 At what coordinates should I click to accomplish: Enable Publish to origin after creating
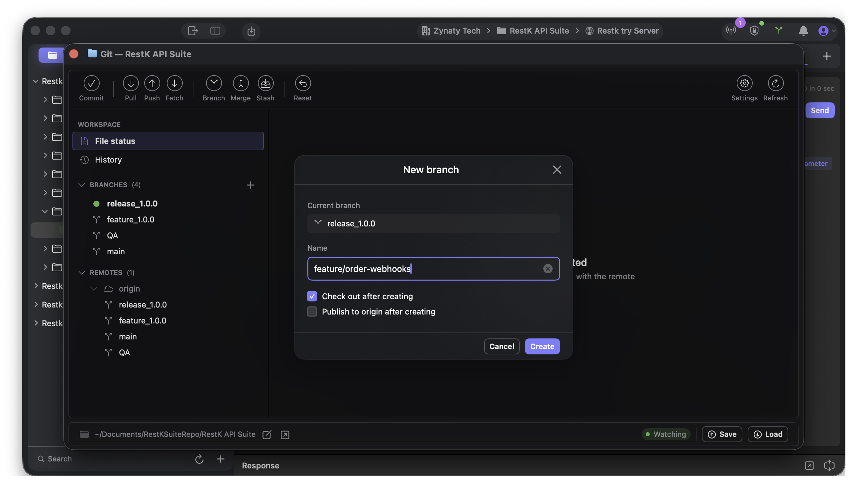pyautogui.click(x=312, y=312)
